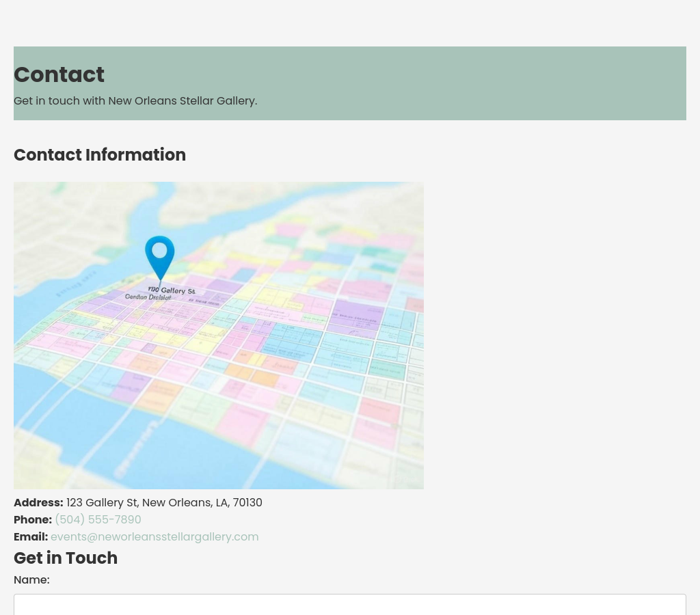
Task: Open the events@neworleansstellargallery.com email link
Action: coord(154,537)
